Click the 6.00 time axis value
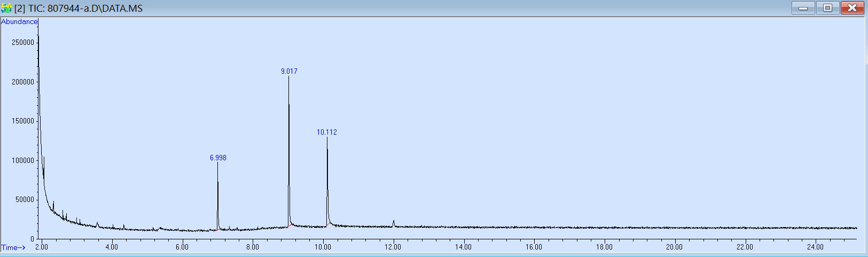Viewport: 868px width, 257px height. 182,247
